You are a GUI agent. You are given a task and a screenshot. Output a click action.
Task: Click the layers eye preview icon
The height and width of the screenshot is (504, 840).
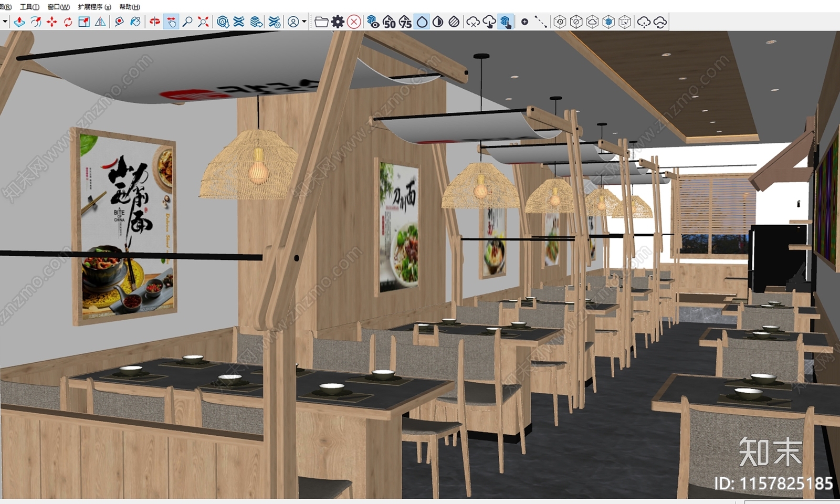pyautogui.click(x=373, y=22)
